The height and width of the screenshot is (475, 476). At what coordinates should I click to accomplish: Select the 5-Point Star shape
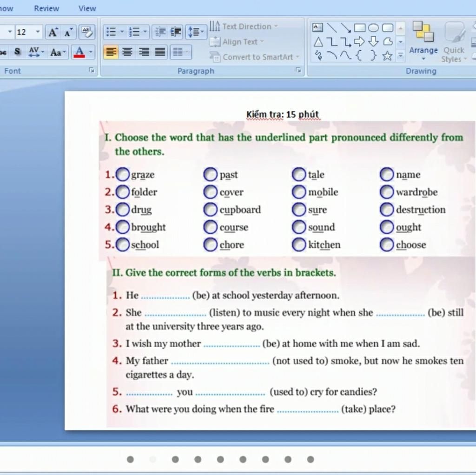pos(387,56)
